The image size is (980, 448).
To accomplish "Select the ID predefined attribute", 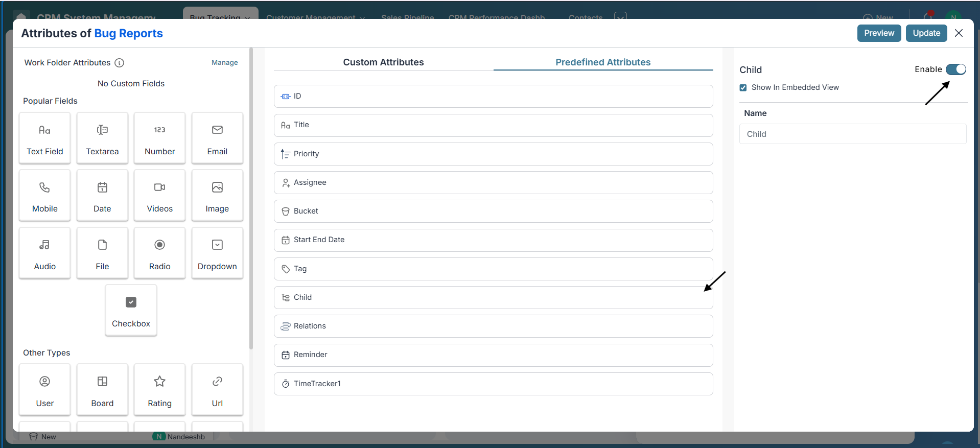I will pyautogui.click(x=493, y=96).
